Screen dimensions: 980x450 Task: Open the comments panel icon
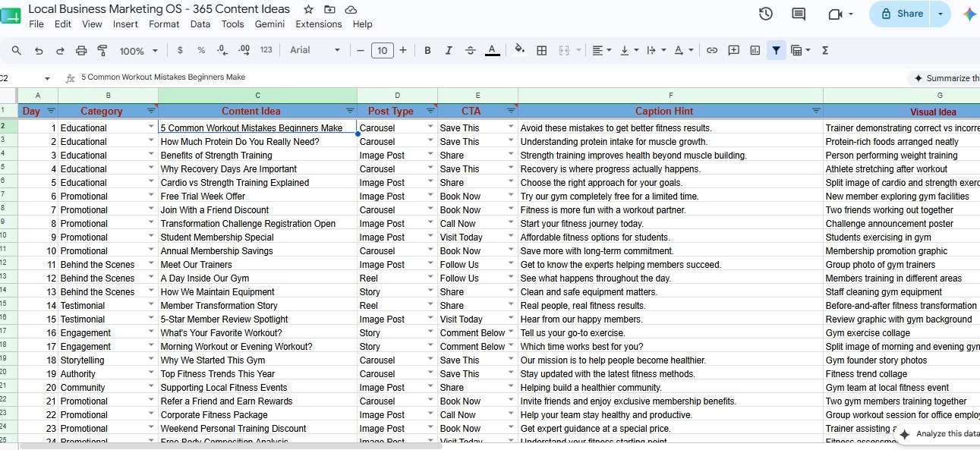(x=799, y=14)
